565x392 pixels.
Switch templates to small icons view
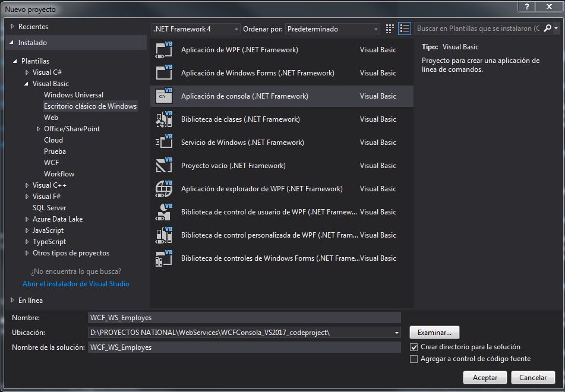coord(390,29)
